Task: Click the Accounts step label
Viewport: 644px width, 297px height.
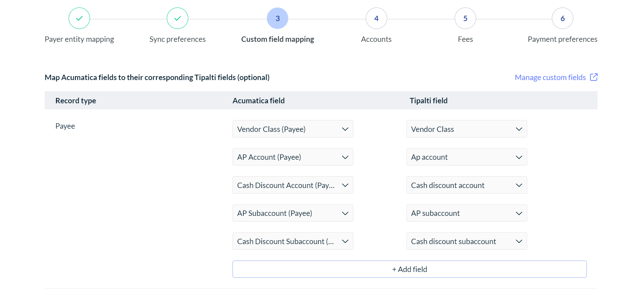Action: pos(376,39)
